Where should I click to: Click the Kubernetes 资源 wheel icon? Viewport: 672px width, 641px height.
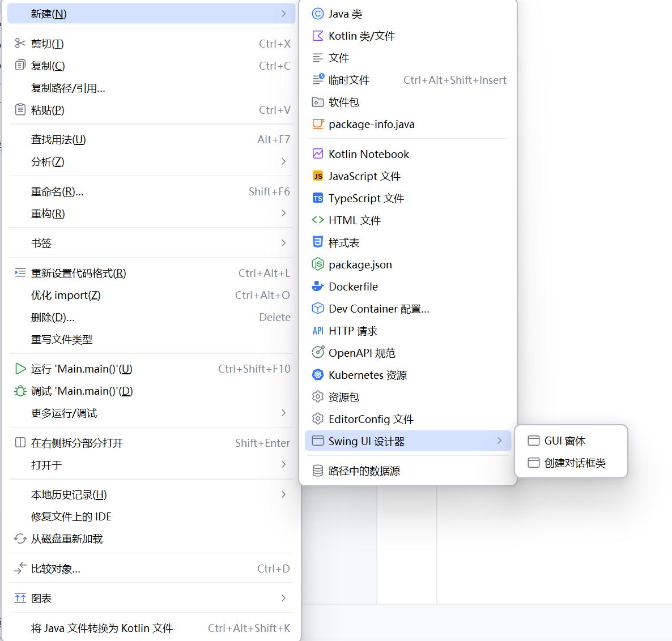click(x=317, y=375)
